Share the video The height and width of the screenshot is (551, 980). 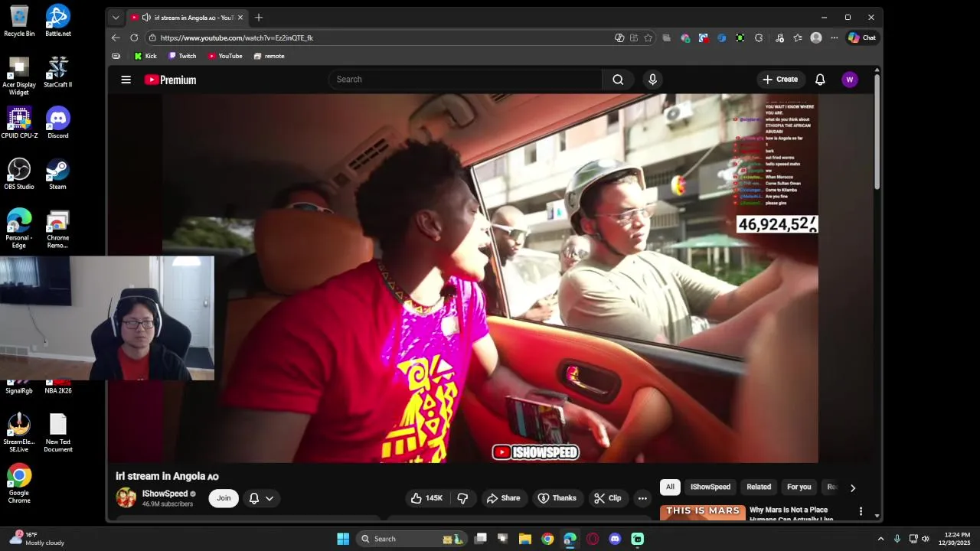[503, 498]
